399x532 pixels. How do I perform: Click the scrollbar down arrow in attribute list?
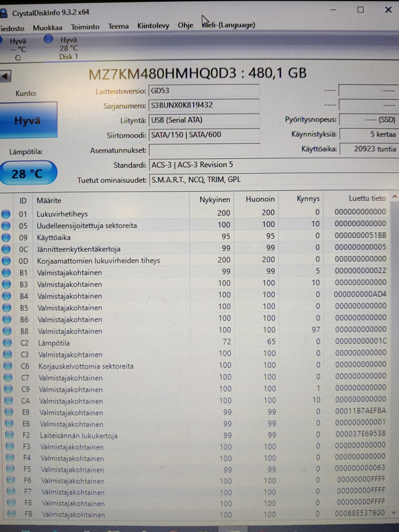pos(394,513)
